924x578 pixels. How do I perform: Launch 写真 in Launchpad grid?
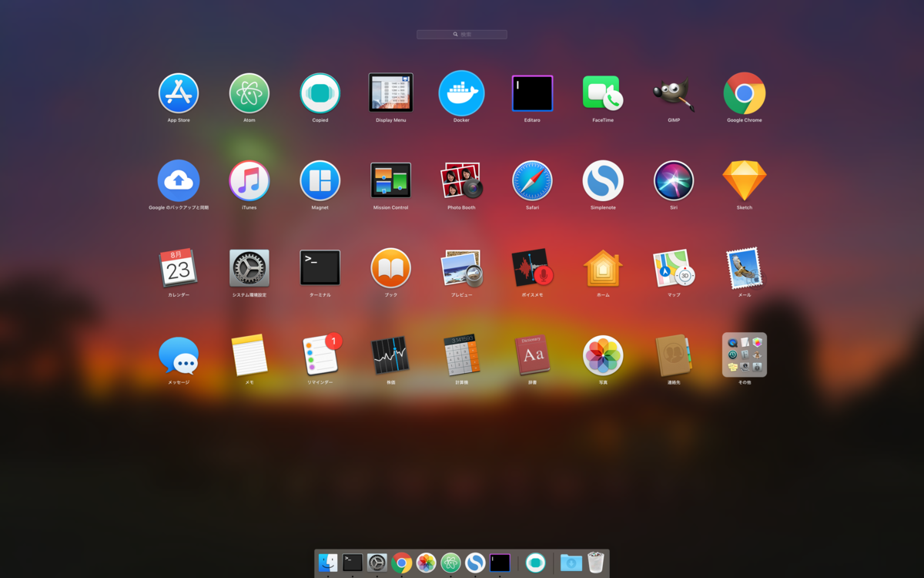click(x=603, y=355)
